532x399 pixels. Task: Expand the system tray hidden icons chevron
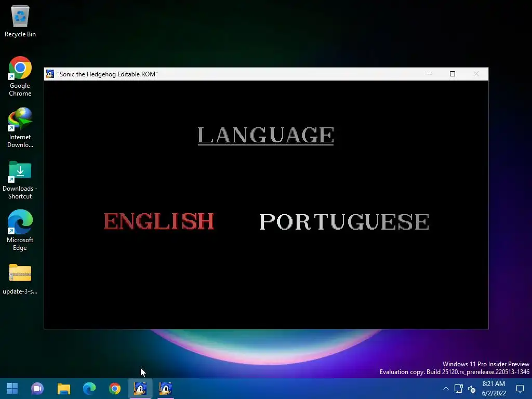point(446,389)
